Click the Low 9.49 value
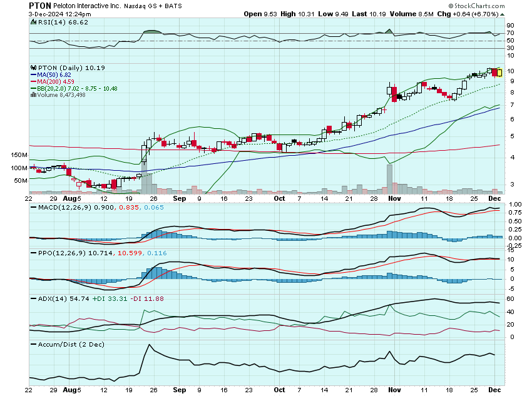 tap(333, 14)
